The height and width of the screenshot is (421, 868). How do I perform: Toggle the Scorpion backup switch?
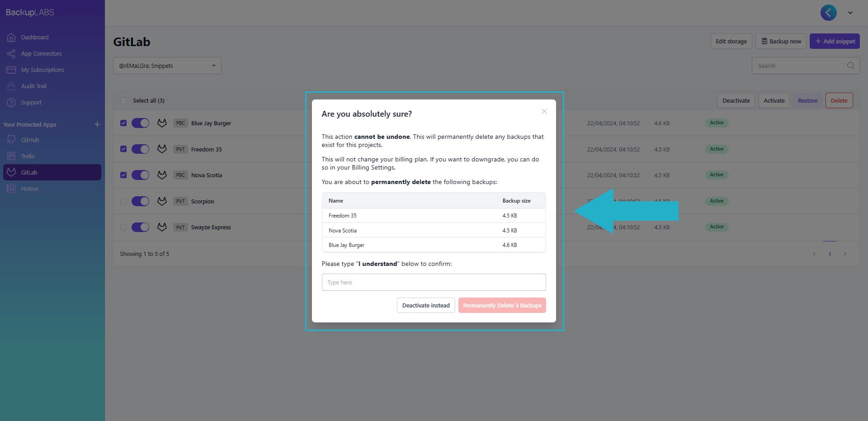(x=140, y=201)
